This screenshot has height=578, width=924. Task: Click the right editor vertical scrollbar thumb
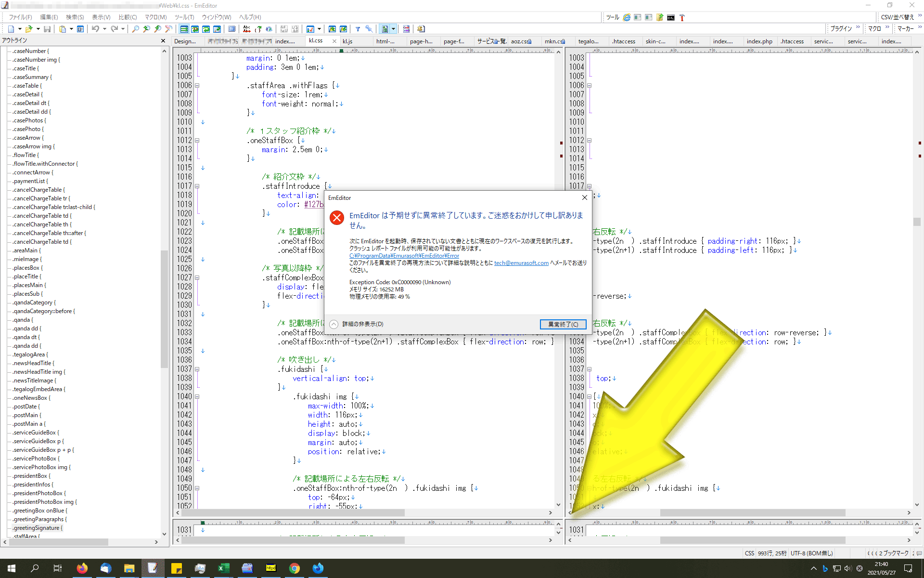click(916, 222)
